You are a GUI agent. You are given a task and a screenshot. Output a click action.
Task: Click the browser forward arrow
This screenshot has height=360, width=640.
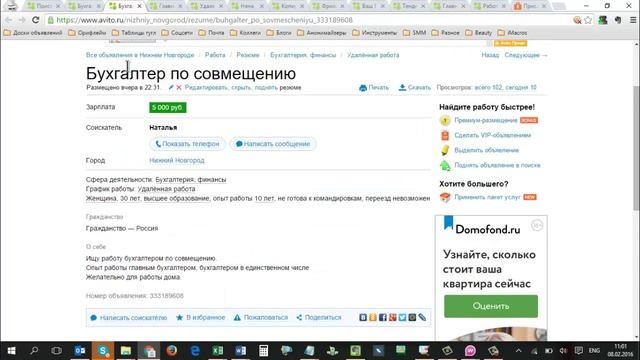click(22, 20)
